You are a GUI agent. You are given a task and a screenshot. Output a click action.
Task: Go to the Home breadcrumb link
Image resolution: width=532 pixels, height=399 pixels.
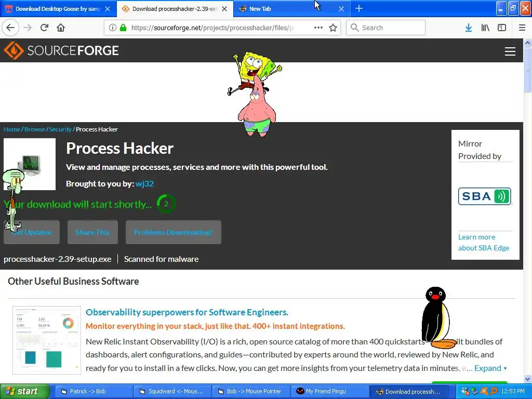(12, 129)
